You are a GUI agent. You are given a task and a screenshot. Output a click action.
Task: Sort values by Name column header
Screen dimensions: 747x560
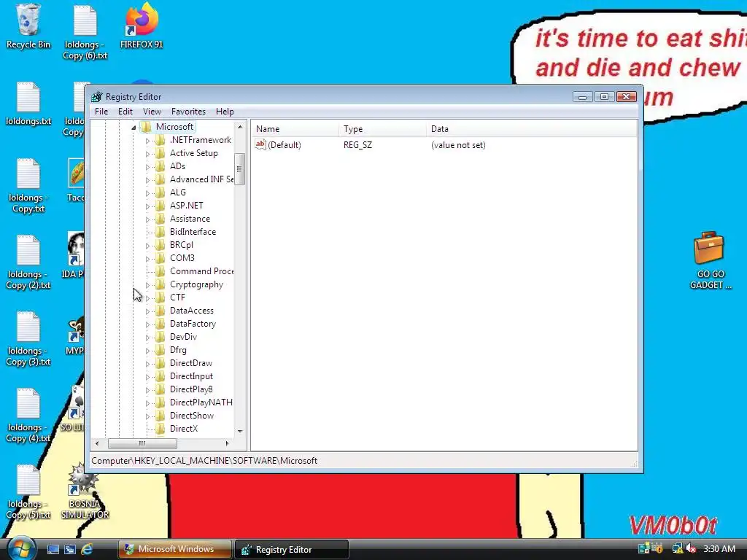[x=295, y=128]
